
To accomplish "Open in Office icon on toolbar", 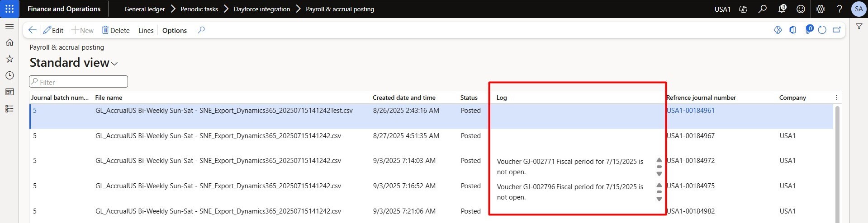I will (x=793, y=30).
